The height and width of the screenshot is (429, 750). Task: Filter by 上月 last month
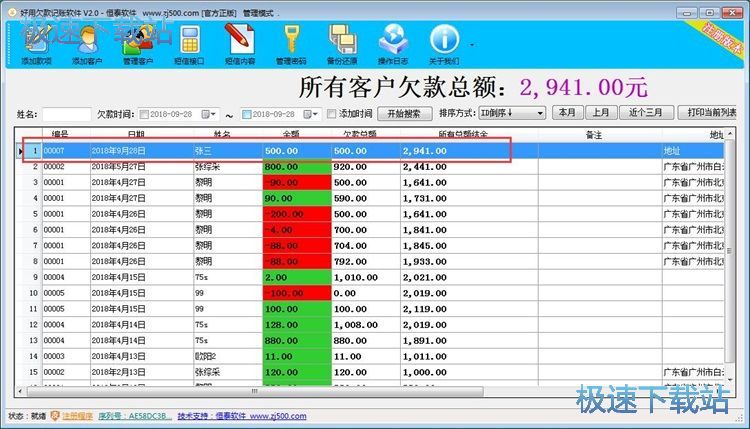601,113
